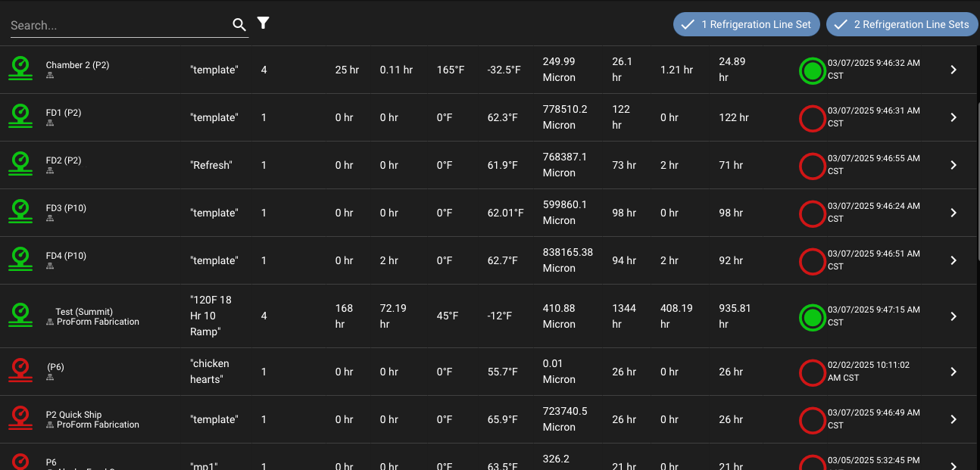Click the search magnifier icon

tap(239, 25)
